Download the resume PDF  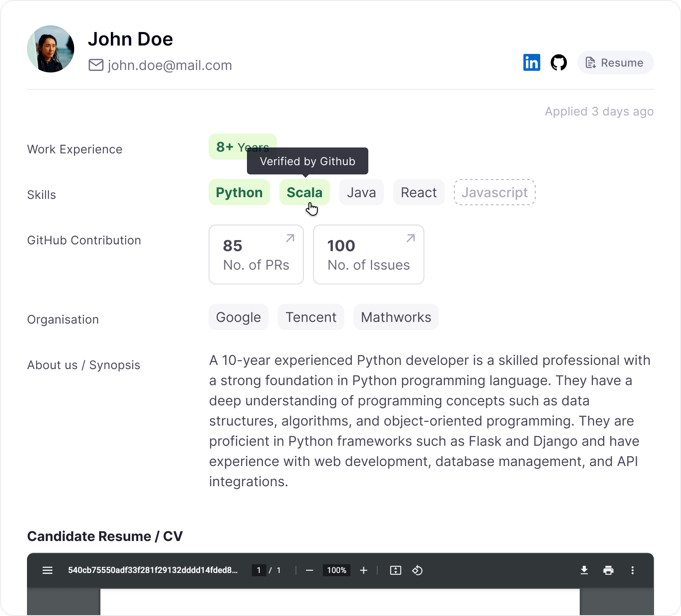point(584,570)
